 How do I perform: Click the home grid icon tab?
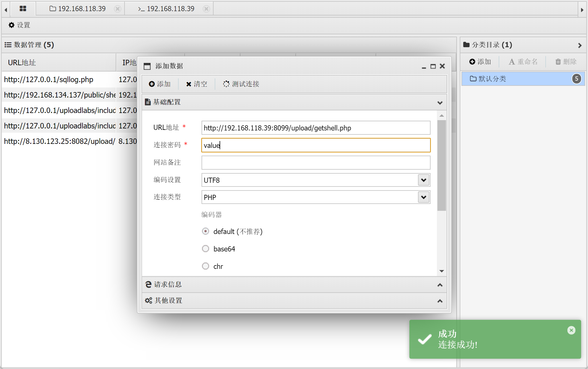(23, 9)
